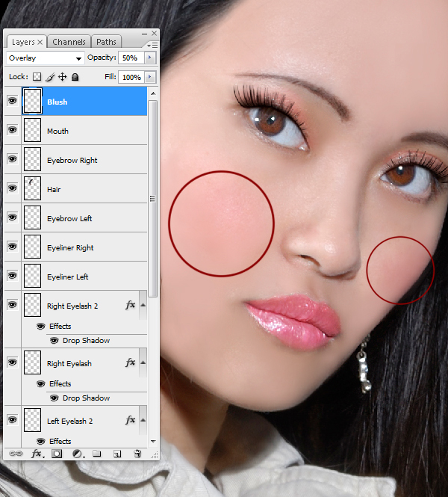Hide the Right Eyelash layer
Image resolution: width=448 pixels, height=497 pixels.
[13, 362]
